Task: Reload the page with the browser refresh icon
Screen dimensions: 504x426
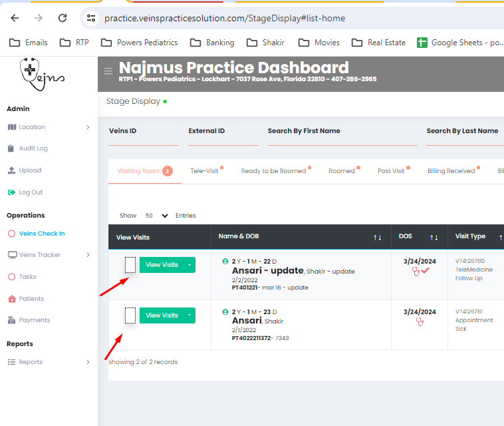Action: tap(63, 18)
